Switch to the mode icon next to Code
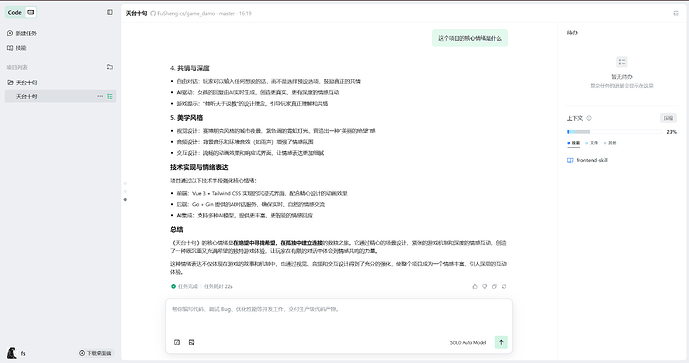 click(x=30, y=12)
